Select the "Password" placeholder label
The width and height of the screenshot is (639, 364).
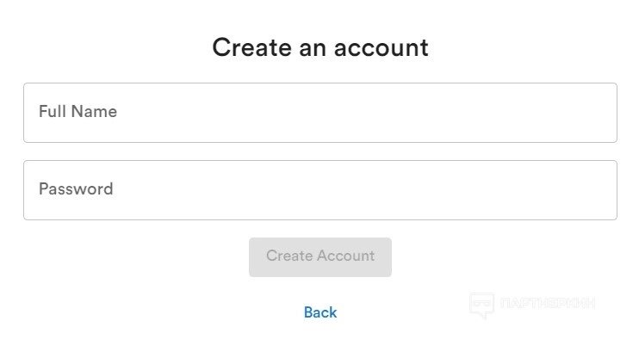pyautogui.click(x=76, y=189)
